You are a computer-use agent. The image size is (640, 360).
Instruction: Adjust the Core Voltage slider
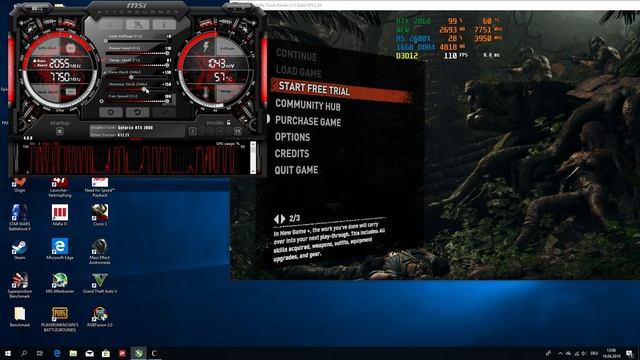click(138, 41)
